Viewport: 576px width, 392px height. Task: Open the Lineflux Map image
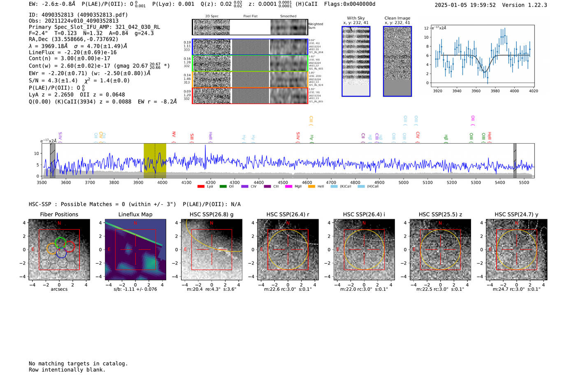coord(135,250)
